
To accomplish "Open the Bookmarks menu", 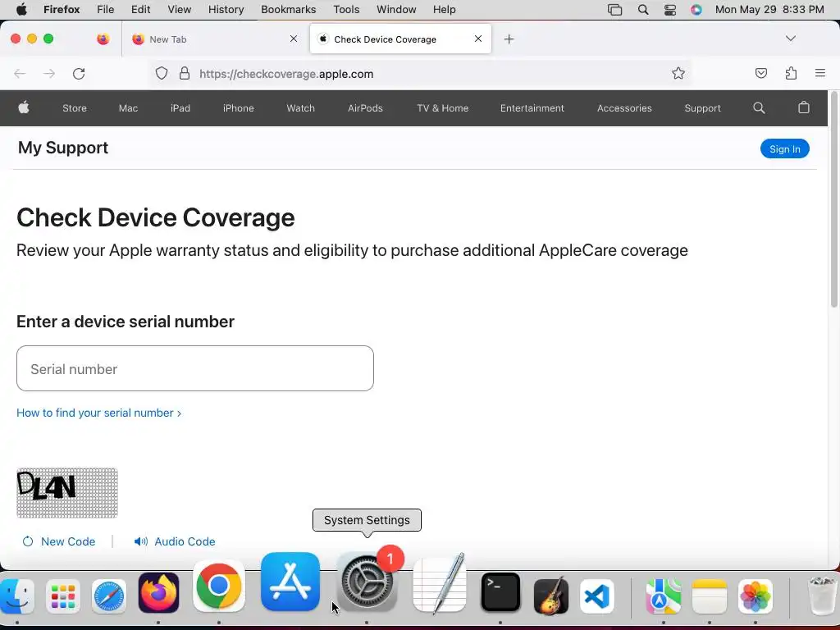I will pos(288,10).
